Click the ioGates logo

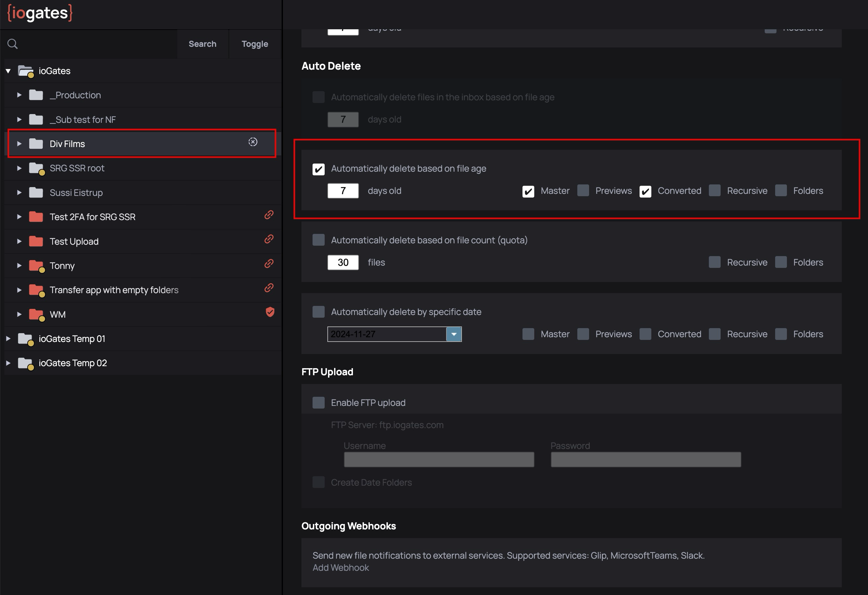pos(40,13)
